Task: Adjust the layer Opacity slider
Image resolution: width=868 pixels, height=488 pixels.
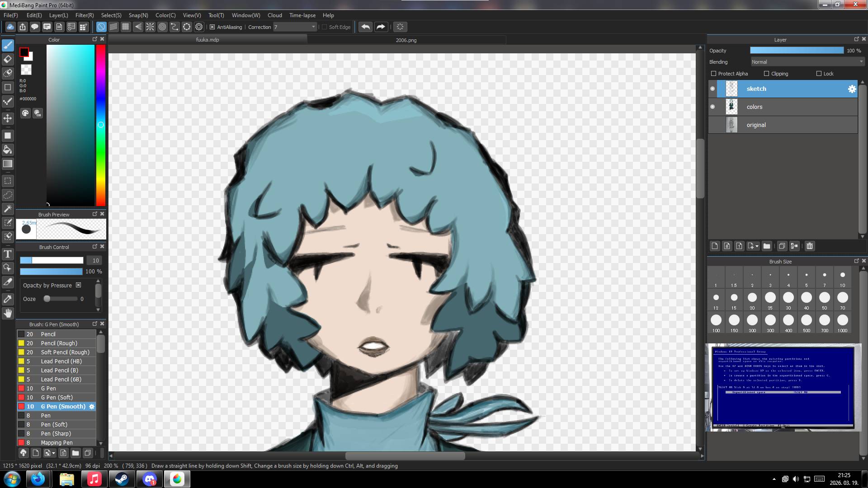Action: pos(797,51)
